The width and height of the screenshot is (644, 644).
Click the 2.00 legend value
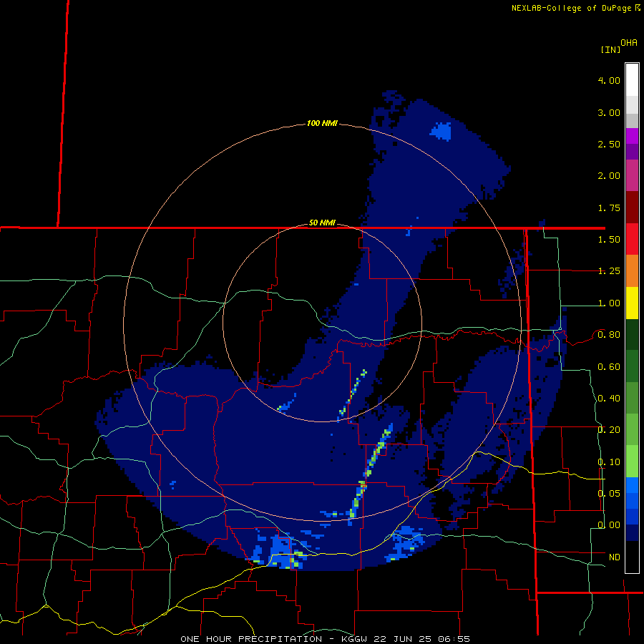609,176
